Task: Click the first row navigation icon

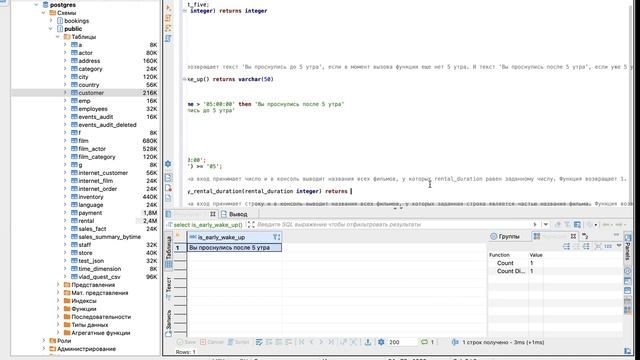Action: tap(302, 342)
